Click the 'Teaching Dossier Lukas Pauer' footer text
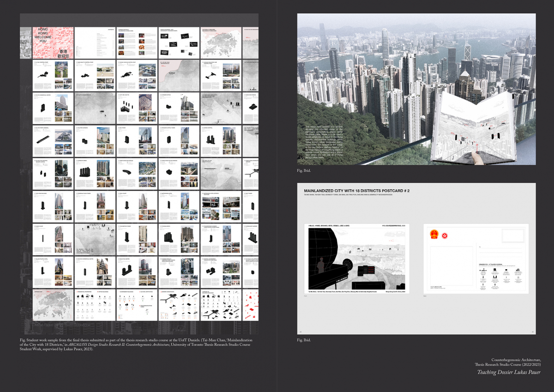Viewport: 554px width, 392px height. point(508,372)
